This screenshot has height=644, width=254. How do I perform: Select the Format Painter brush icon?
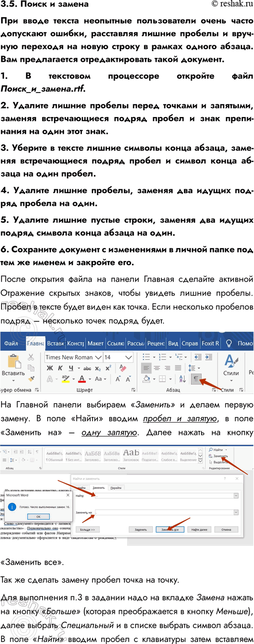(32, 379)
